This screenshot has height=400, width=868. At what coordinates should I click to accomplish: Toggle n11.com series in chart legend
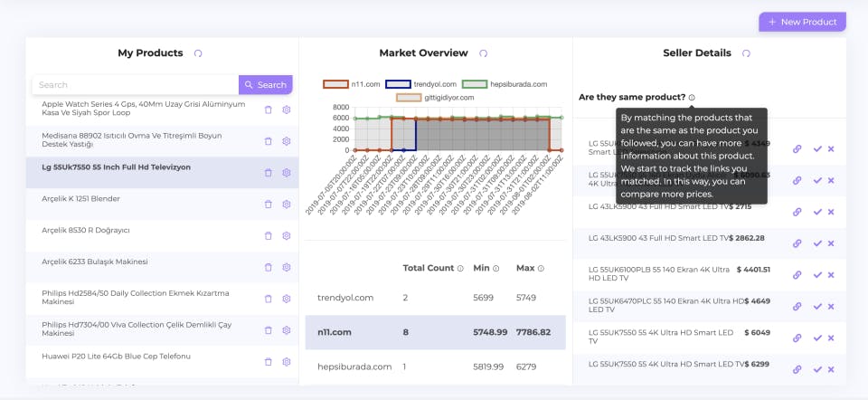click(x=352, y=84)
